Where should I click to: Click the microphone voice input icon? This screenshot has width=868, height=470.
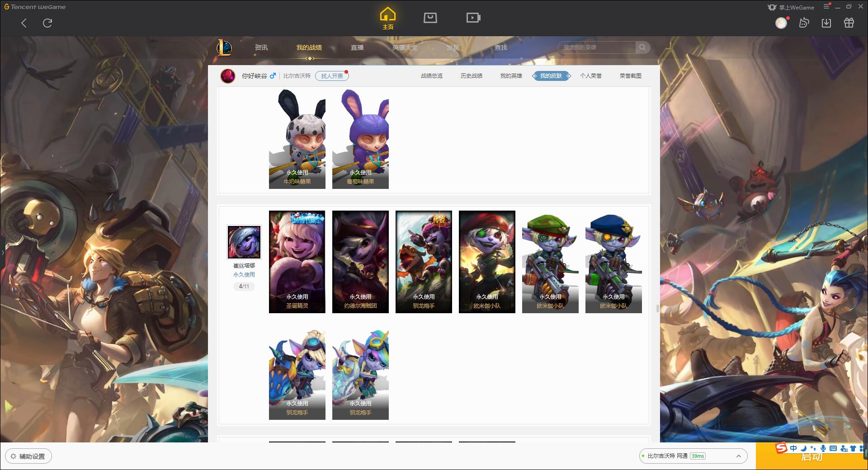[823, 448]
